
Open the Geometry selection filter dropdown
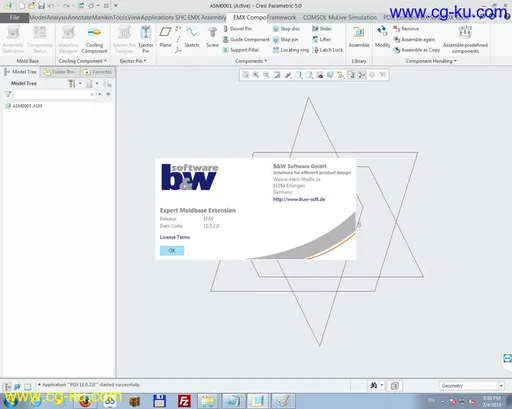point(501,386)
